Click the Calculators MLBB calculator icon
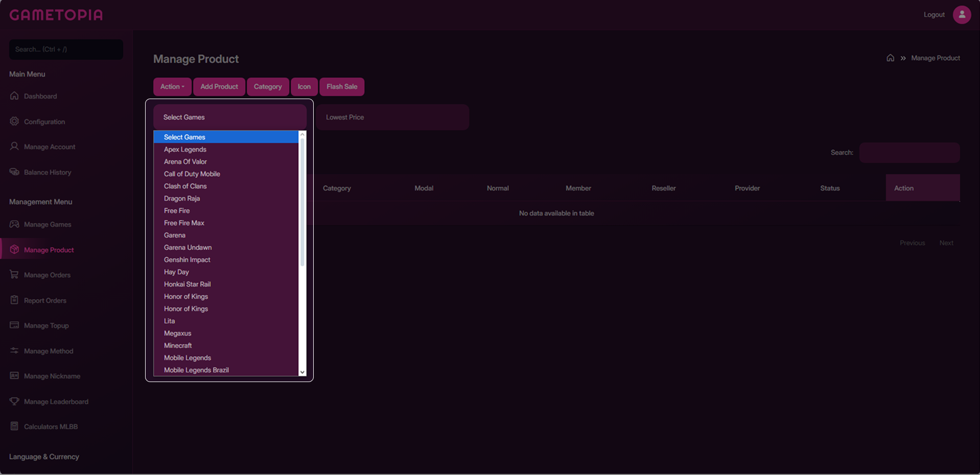Image resolution: width=980 pixels, height=475 pixels. pos(14,426)
